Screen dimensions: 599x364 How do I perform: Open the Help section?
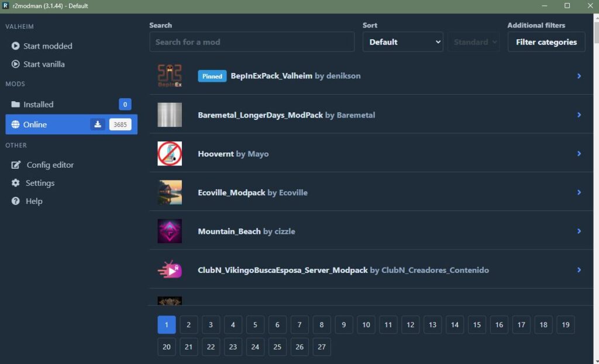tap(34, 201)
